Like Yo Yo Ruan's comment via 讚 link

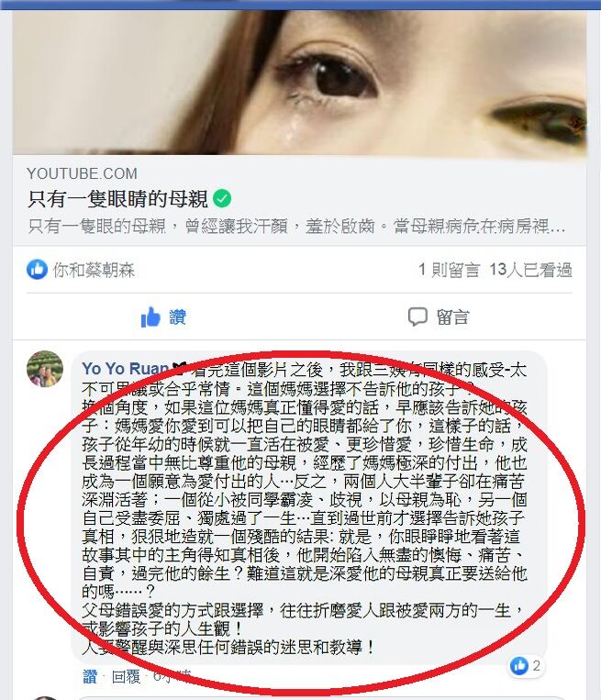[90, 677]
